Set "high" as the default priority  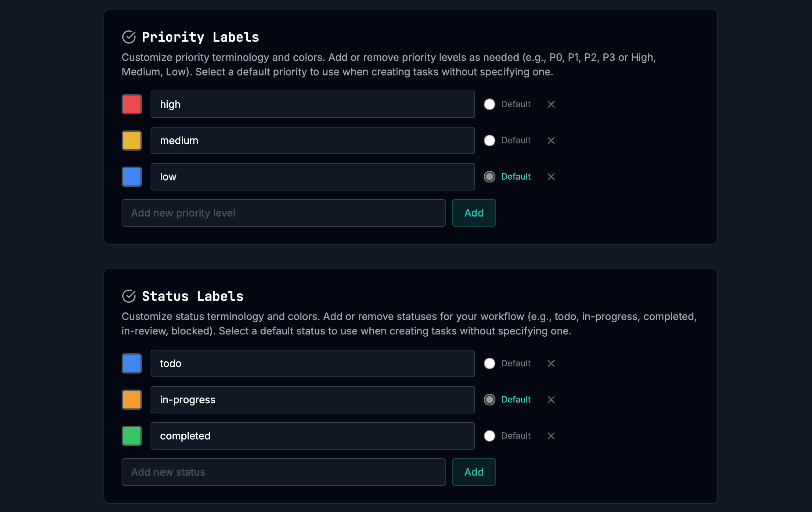click(490, 104)
